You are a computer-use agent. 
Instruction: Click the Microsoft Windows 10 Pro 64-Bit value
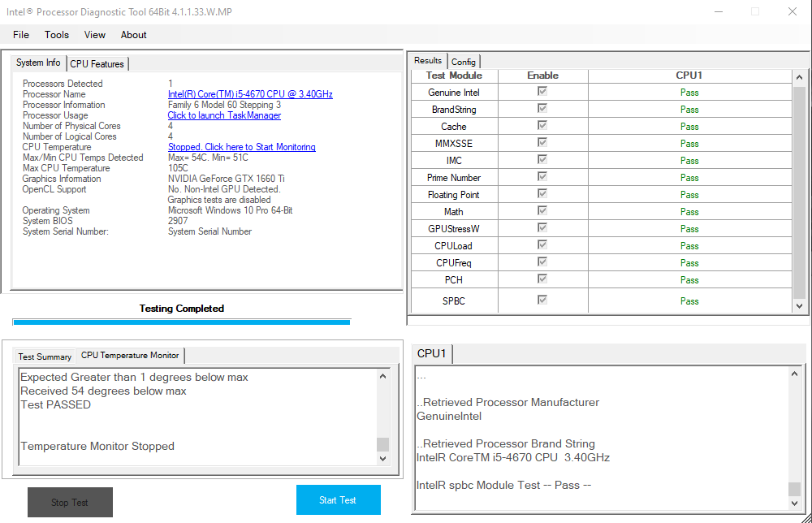click(x=231, y=210)
